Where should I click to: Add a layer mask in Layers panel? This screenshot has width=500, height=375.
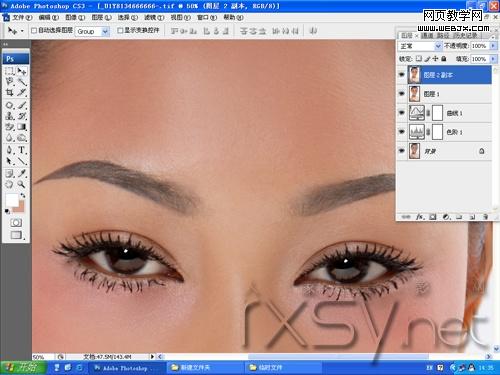pyautogui.click(x=433, y=217)
